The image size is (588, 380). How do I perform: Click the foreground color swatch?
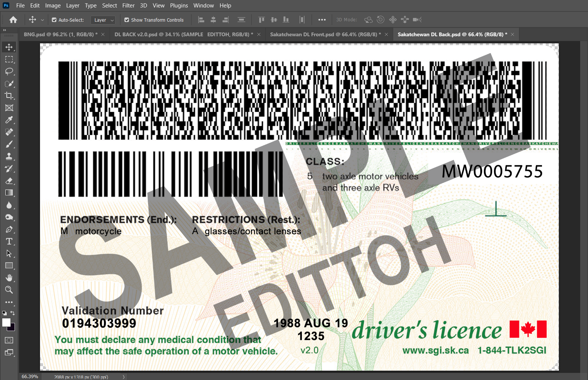click(6, 322)
